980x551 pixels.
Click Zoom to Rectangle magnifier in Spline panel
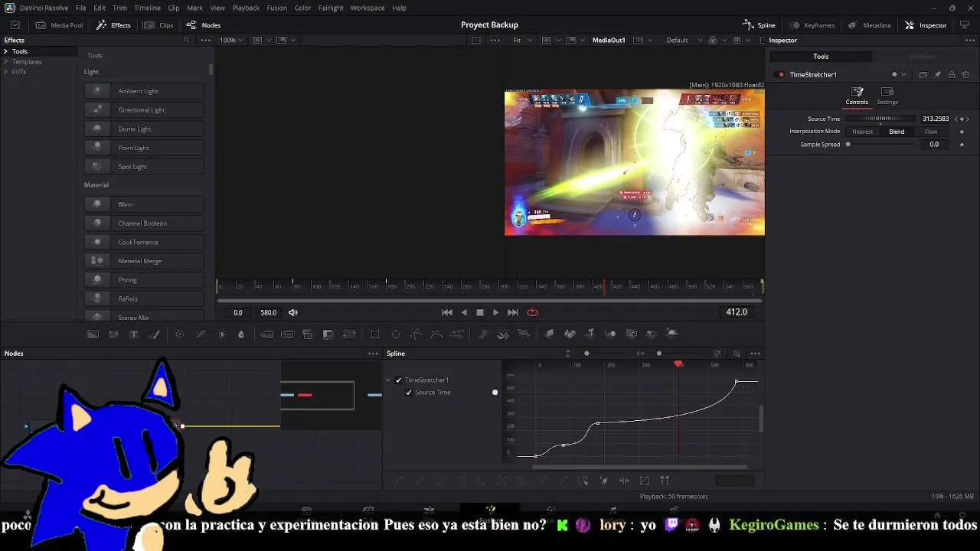737,354
